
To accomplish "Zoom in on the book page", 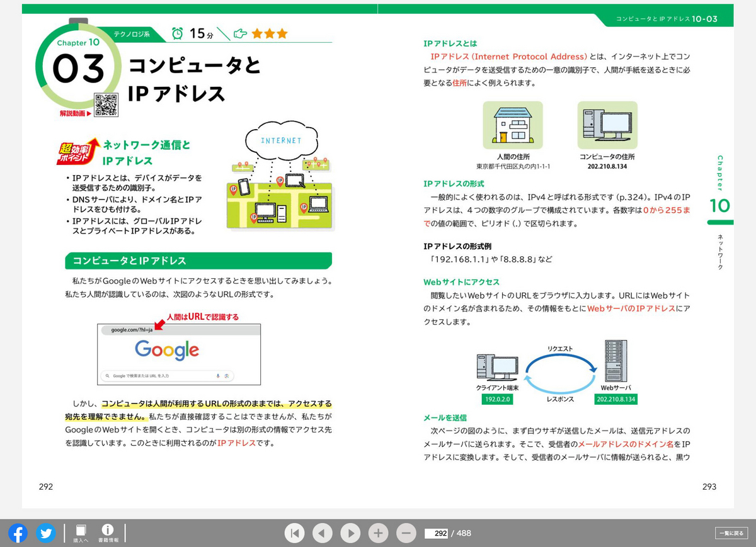I will 378,533.
